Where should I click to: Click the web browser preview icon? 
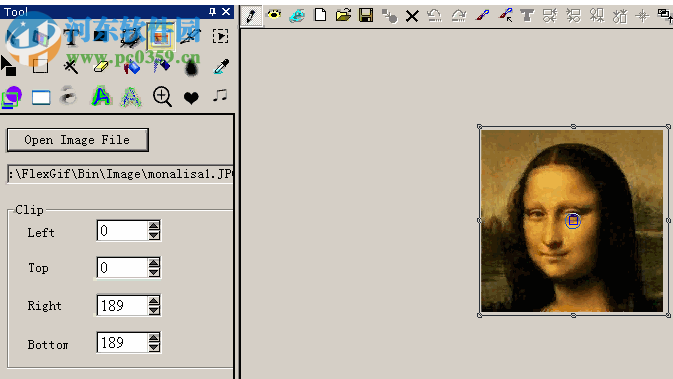tap(297, 16)
